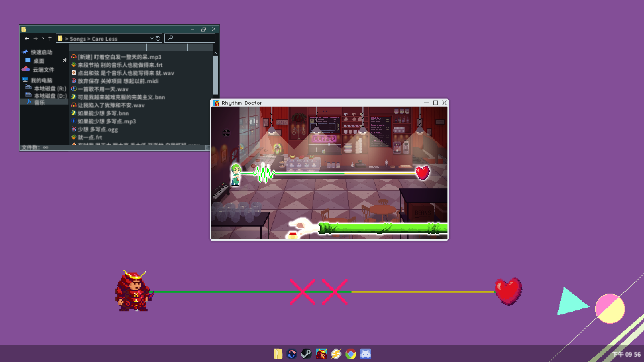Click the folder icon in the address bar

coord(60,39)
